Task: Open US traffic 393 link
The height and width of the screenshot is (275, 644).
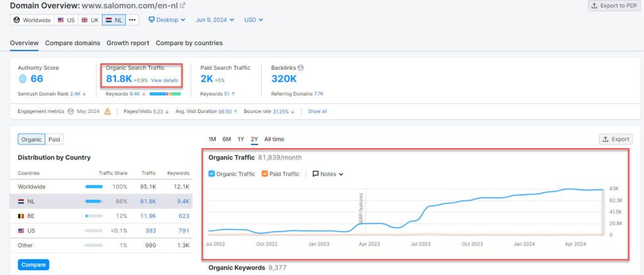Action: pos(151,231)
